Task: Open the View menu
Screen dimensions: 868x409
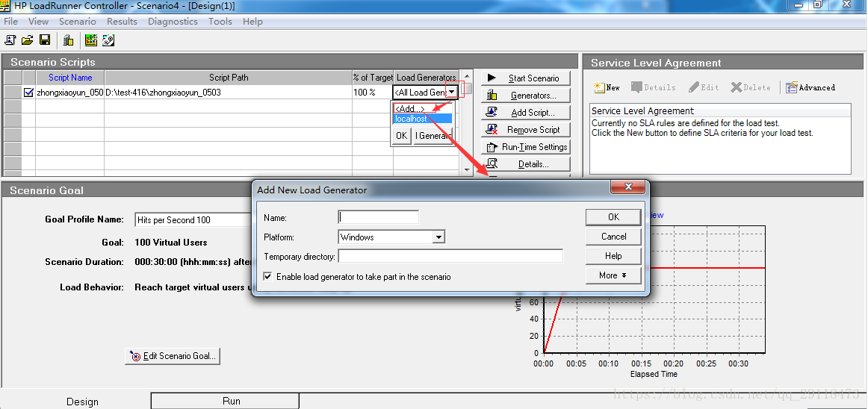Action: tap(38, 22)
